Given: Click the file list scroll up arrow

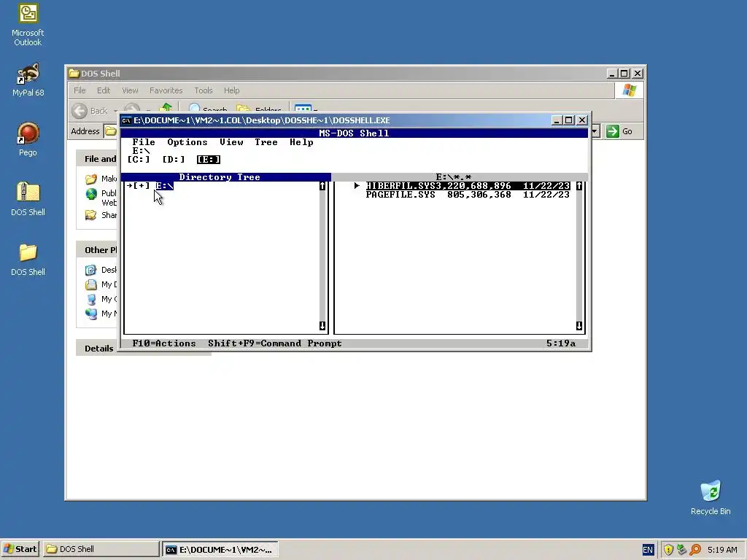Looking at the screenshot, I should [x=579, y=186].
